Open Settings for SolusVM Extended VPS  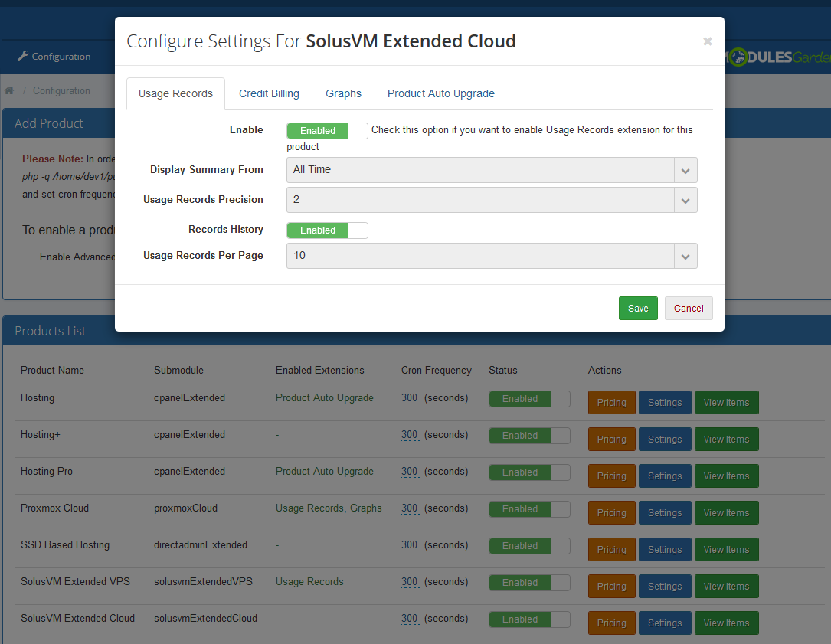pos(665,587)
